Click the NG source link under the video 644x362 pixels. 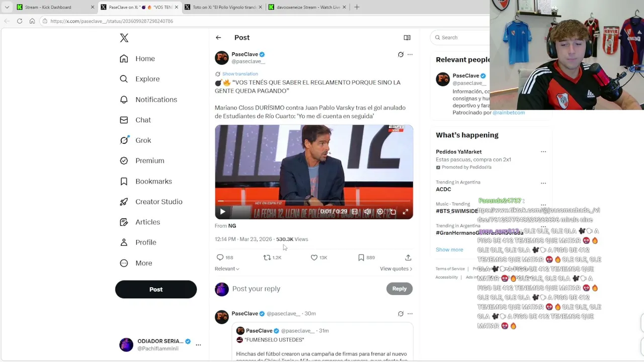232,226
